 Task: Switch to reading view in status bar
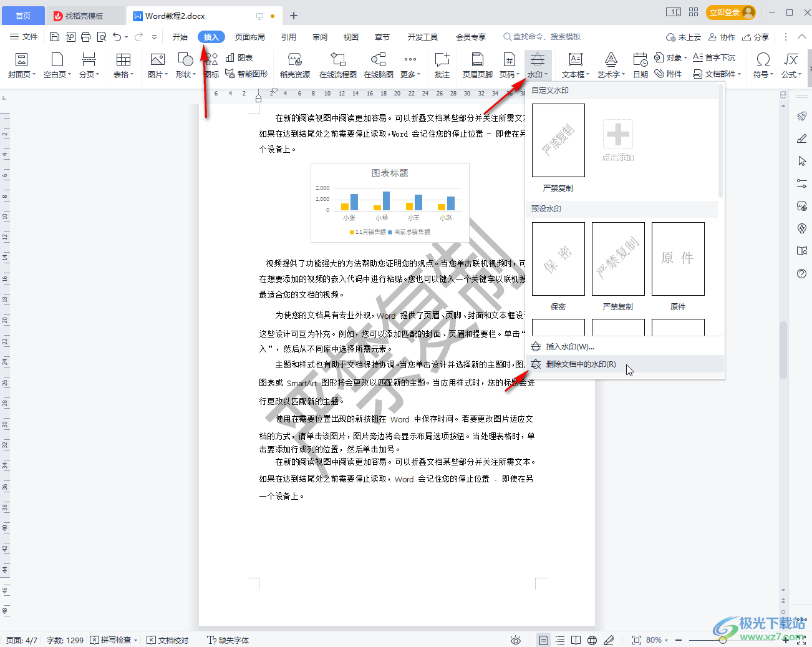576,640
